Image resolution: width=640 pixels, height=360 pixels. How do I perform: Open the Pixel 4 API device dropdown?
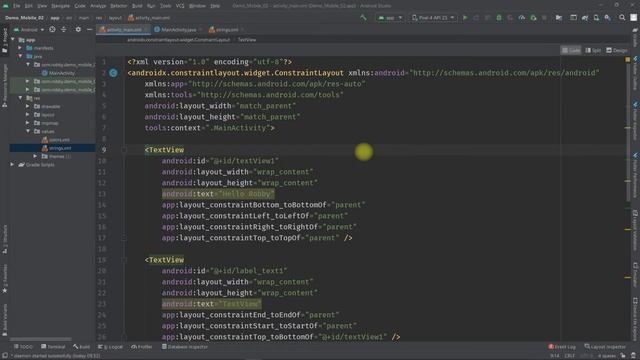(x=433, y=18)
